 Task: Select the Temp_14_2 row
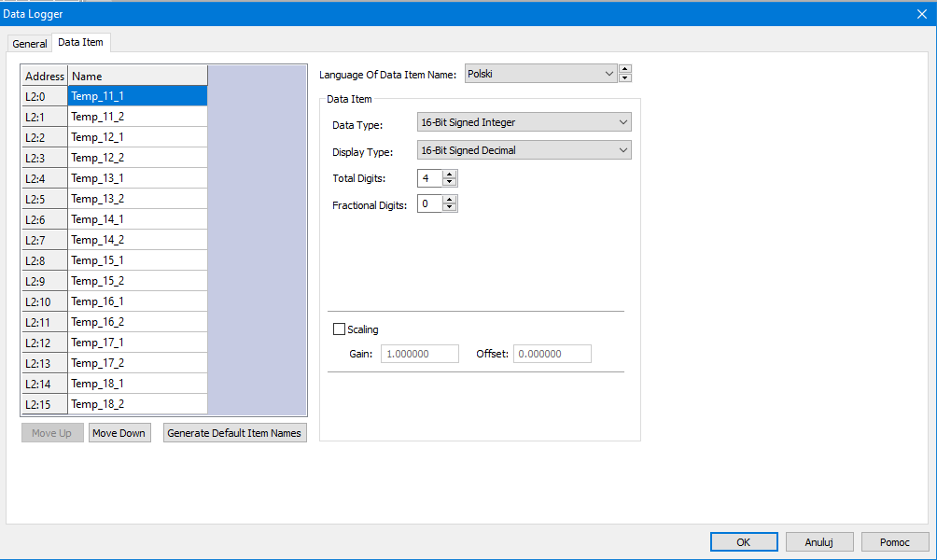tap(137, 240)
